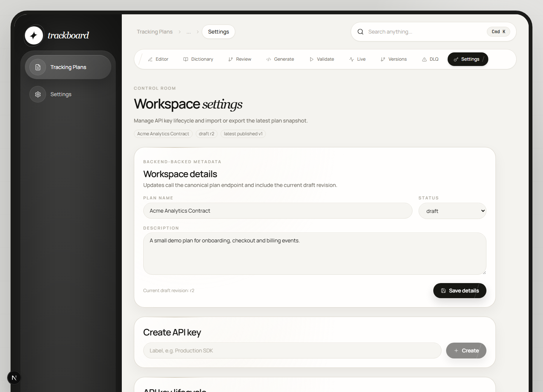The image size is (543, 392).
Task: Click the plus icon in Create button
Action: (456, 351)
